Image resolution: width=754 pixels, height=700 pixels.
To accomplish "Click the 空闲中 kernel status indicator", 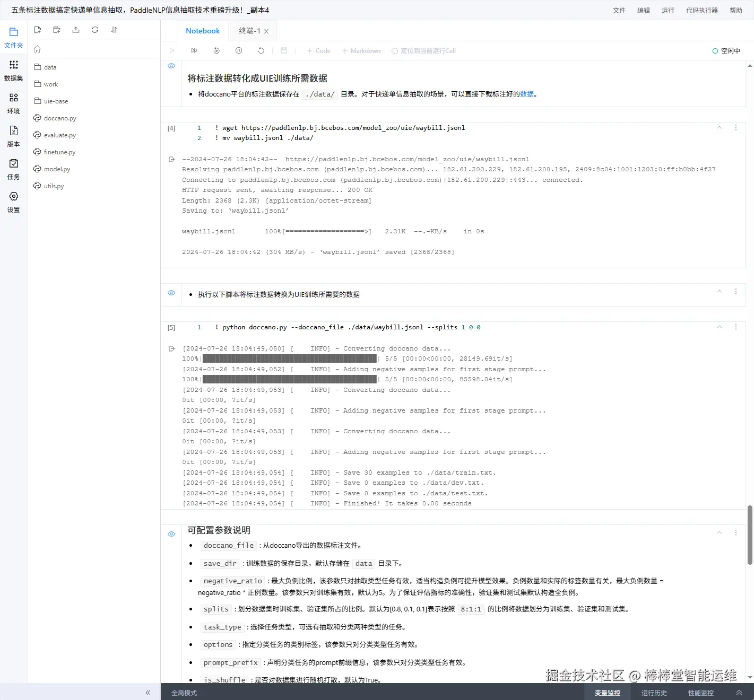I will point(726,51).
